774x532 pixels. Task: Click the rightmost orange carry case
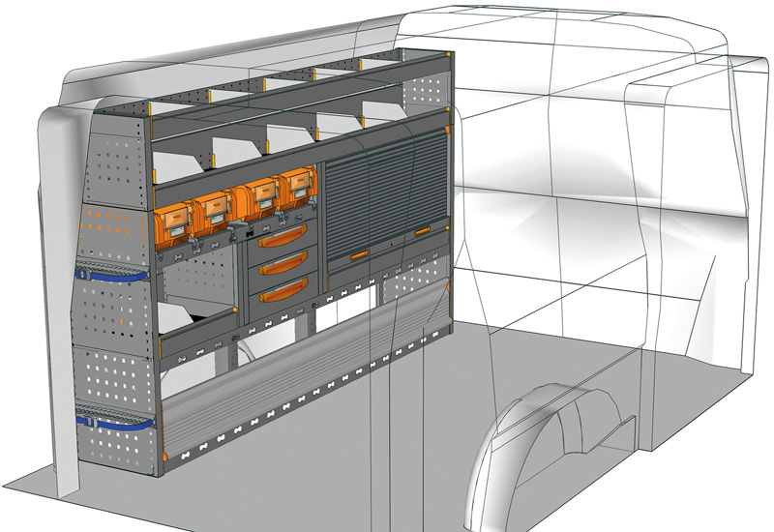point(298,192)
